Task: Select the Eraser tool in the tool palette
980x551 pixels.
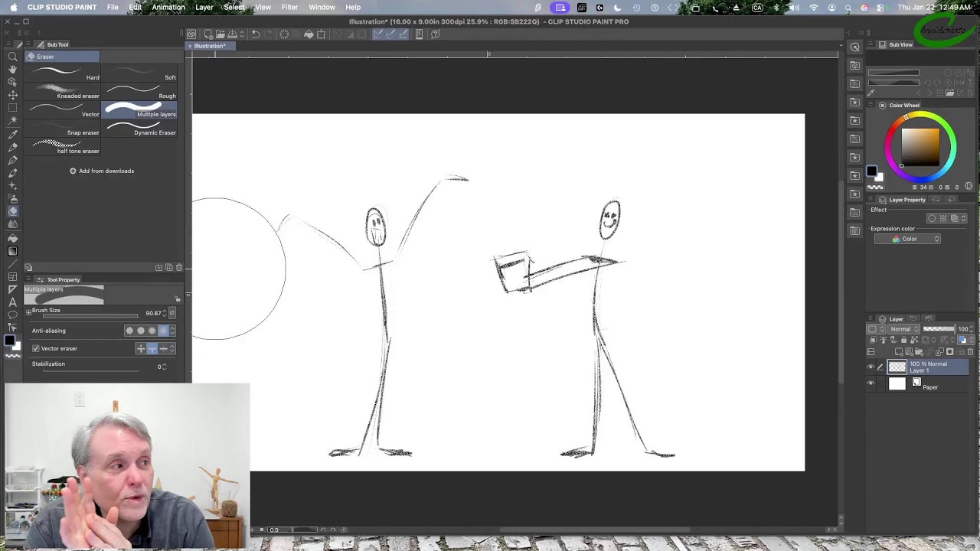Action: click(x=12, y=212)
